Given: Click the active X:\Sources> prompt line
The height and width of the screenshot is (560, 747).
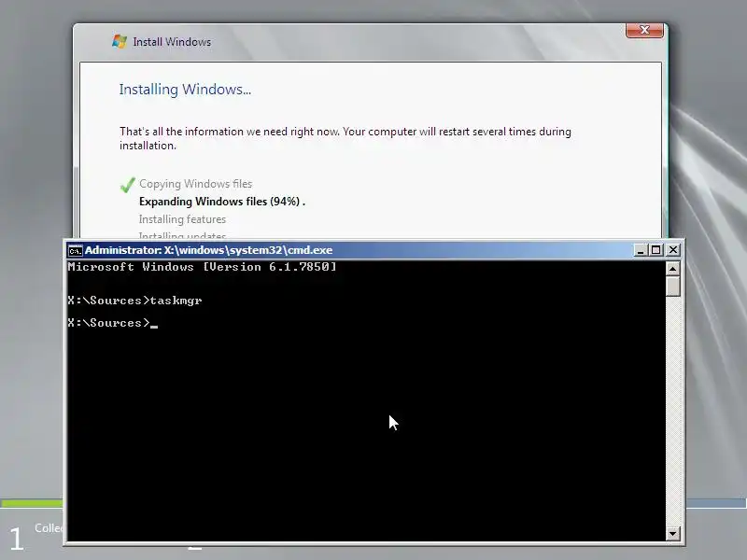Looking at the screenshot, I should click(112, 323).
